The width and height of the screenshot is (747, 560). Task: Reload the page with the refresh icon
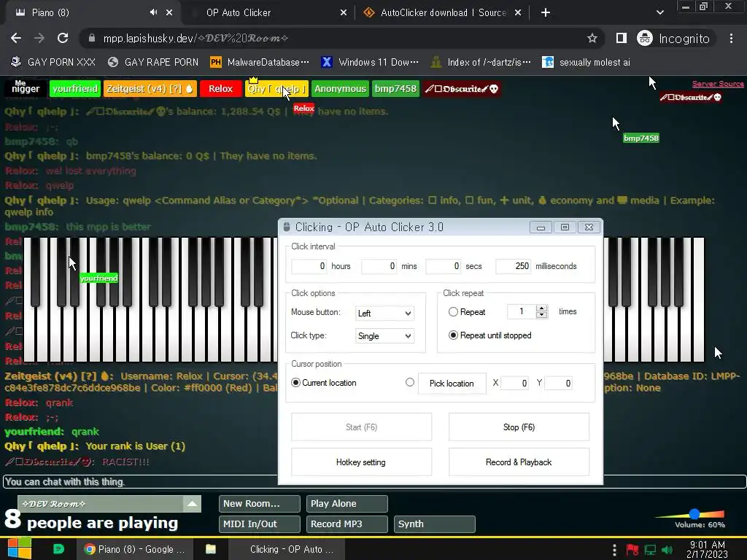click(63, 38)
